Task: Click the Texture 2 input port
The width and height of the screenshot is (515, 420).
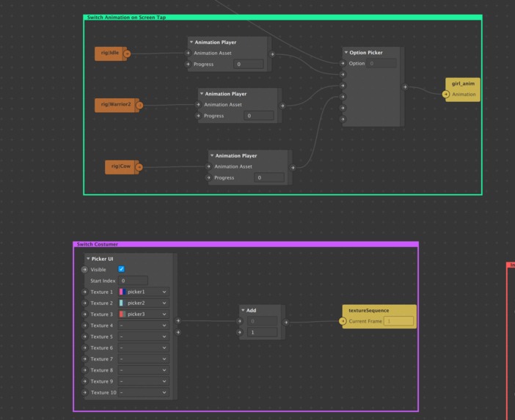Action: [x=85, y=303]
